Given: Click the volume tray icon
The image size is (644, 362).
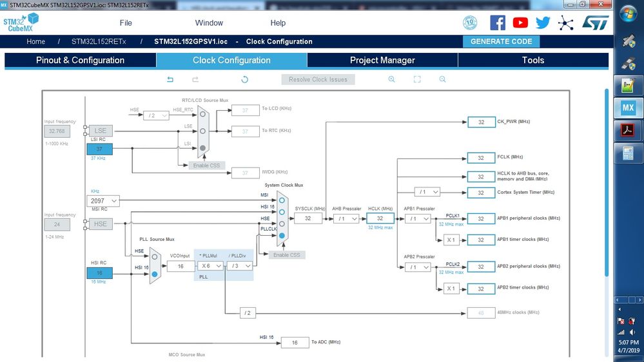Looking at the screenshot, I should (632, 332).
